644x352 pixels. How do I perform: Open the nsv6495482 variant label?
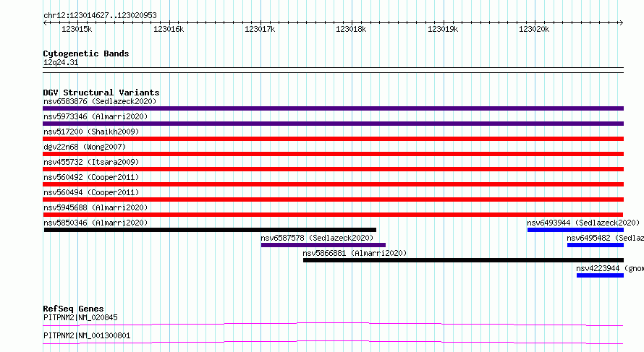606,238
